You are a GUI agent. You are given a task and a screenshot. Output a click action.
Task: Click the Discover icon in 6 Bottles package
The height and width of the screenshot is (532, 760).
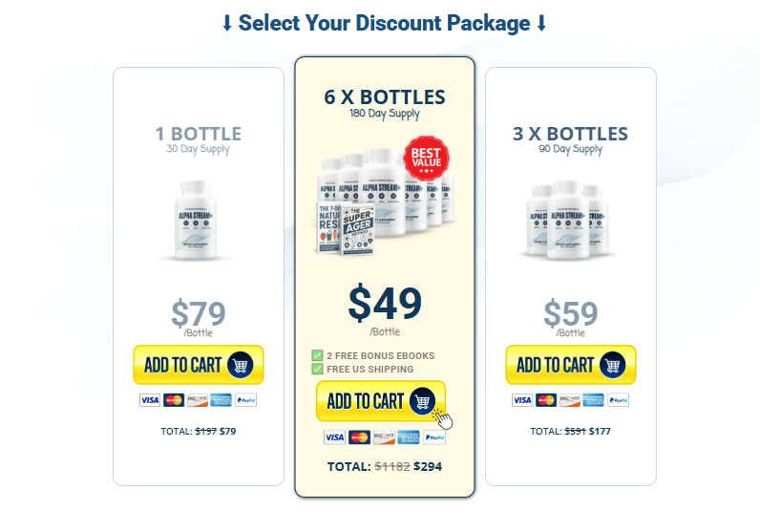(x=384, y=436)
